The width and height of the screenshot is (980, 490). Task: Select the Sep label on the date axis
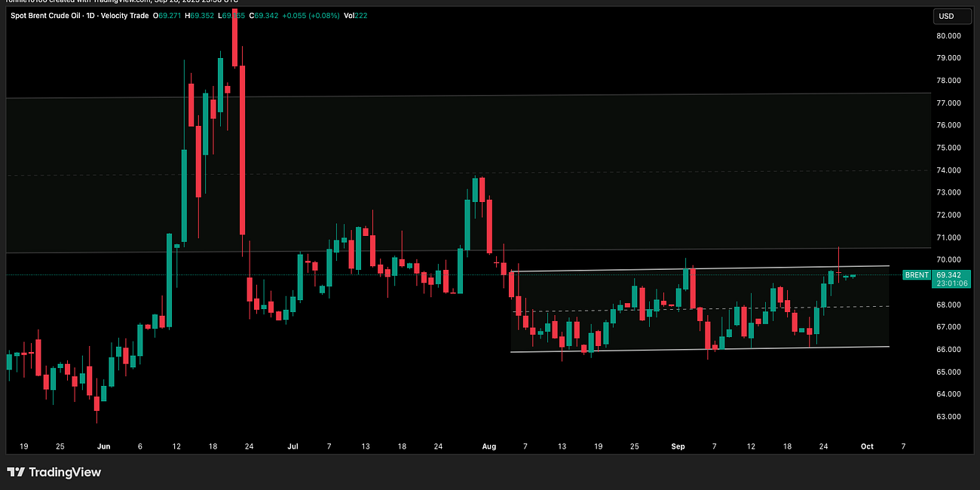coord(678,446)
